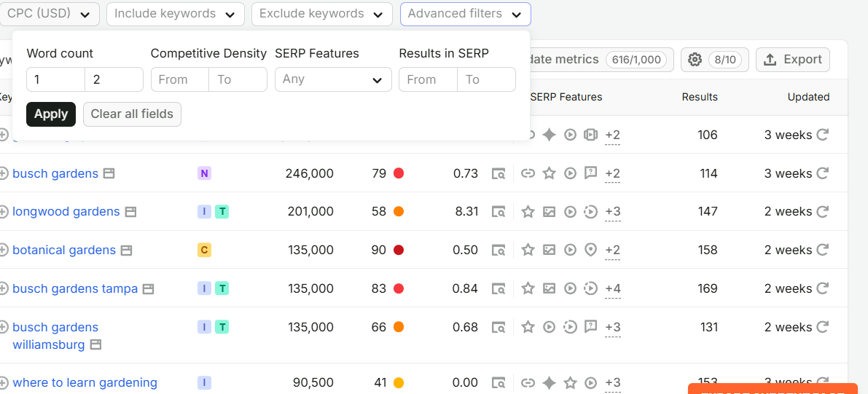This screenshot has height=394, width=868.
Task: Click the 8.31 CPC value
Action: point(466,211)
